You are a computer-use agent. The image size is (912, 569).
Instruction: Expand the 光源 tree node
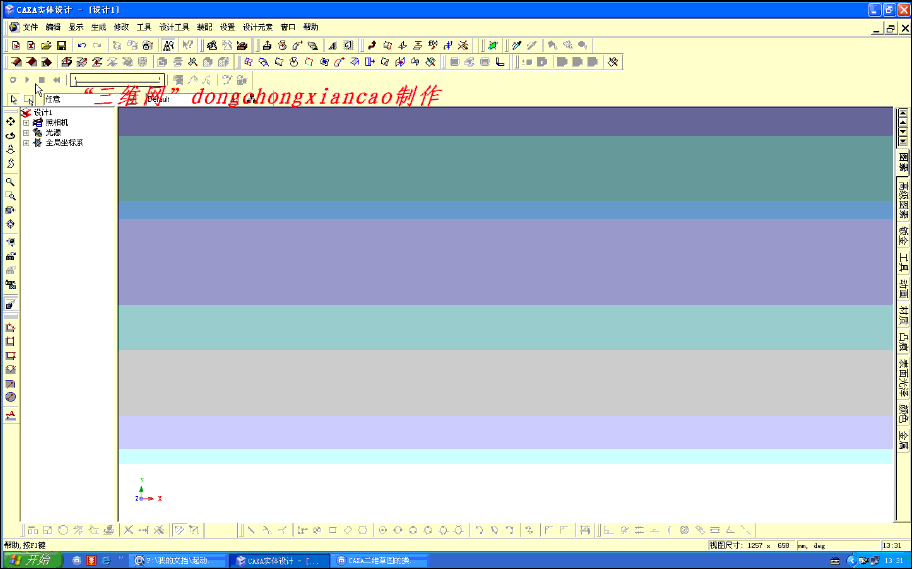coord(26,133)
